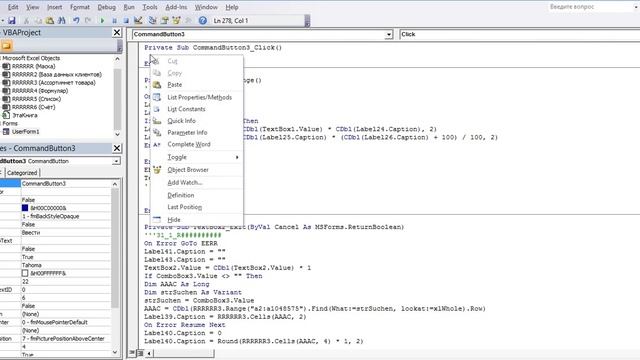The width and height of the screenshot is (640, 360).
Task: Open Project Explorer from toolbar icon
Action: (153, 20)
